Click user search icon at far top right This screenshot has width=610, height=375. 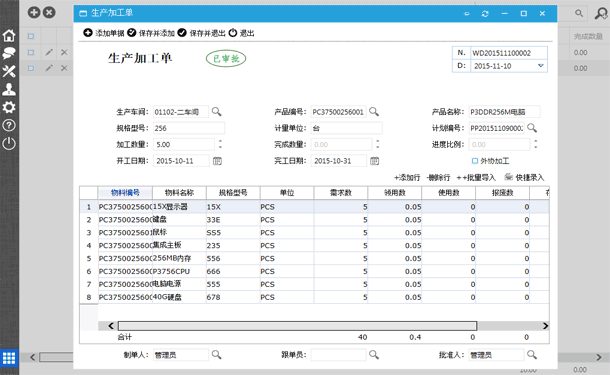coord(601,13)
